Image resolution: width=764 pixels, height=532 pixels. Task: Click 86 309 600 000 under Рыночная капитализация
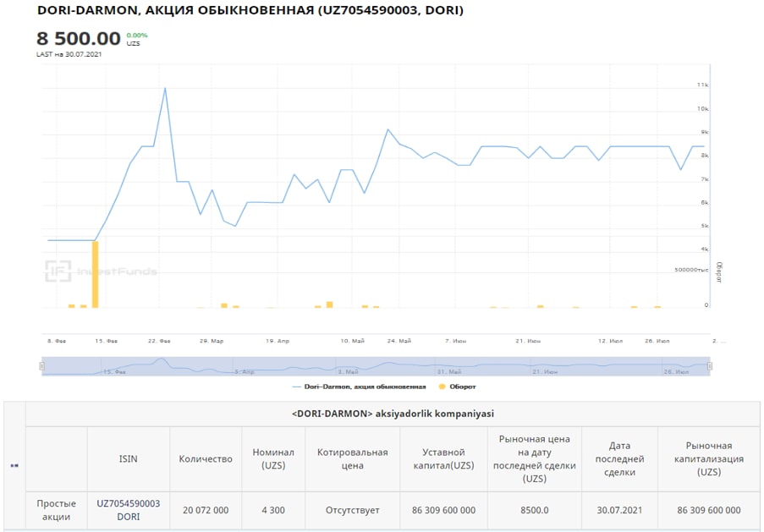pyautogui.click(x=709, y=510)
